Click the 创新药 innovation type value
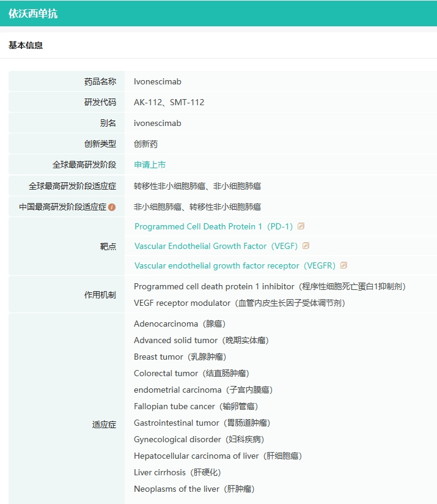437x504 pixels. tap(145, 144)
